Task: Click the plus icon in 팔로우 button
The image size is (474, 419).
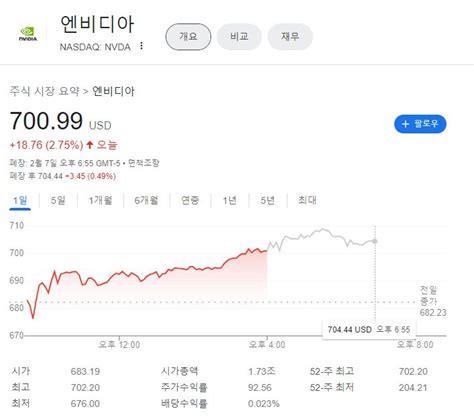Action: (x=405, y=124)
